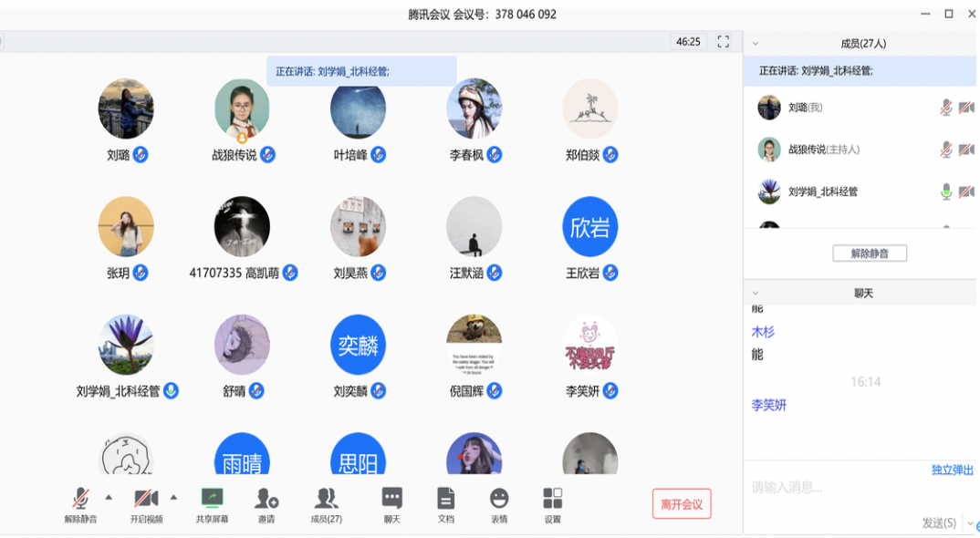Image resolution: width=980 pixels, height=538 pixels.
Task: Collapse the members panel (成员) chevron
Action: (x=755, y=44)
